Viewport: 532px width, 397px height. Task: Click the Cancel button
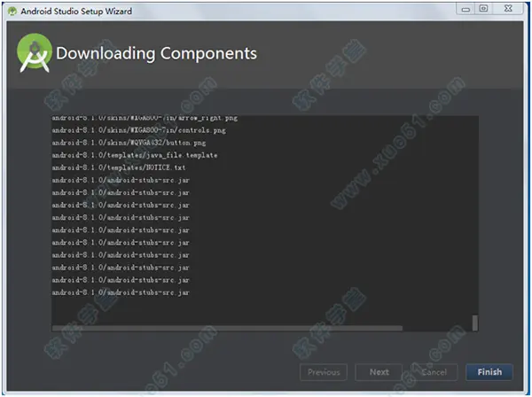(434, 372)
